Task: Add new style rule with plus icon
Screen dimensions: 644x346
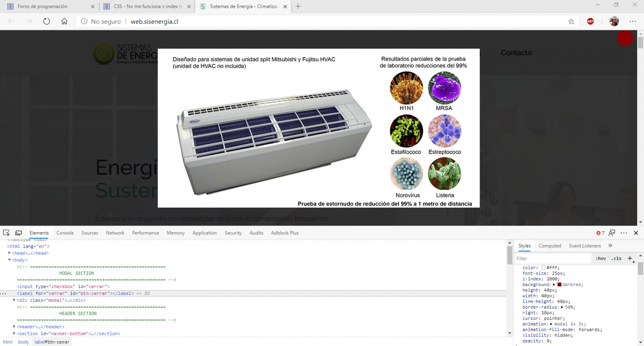Action: (630, 258)
